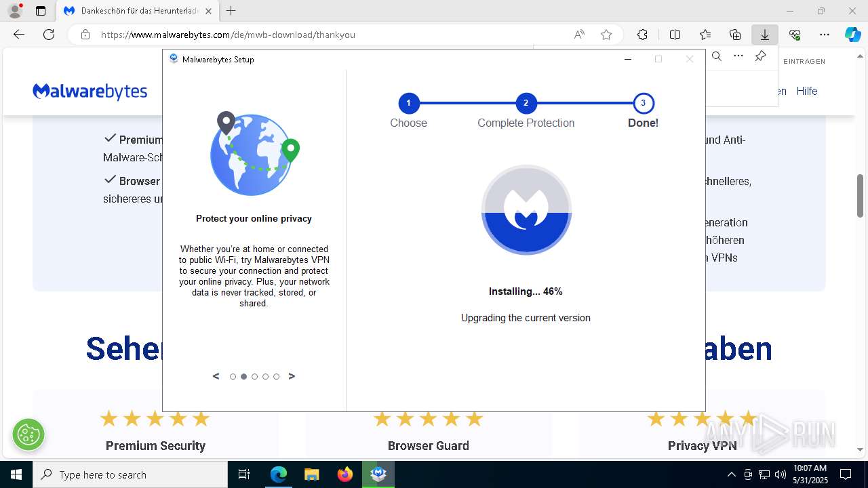
Task: Select third carousel dot
Action: tap(254, 377)
